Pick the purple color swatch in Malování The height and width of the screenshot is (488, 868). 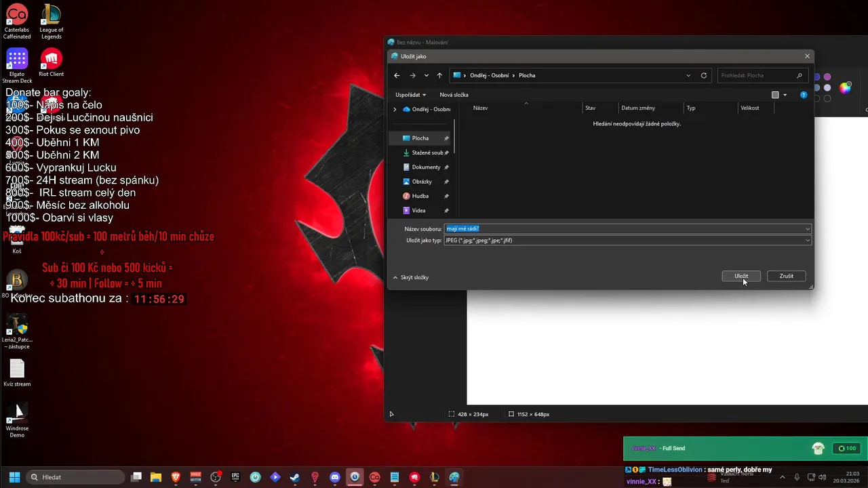coord(827,77)
